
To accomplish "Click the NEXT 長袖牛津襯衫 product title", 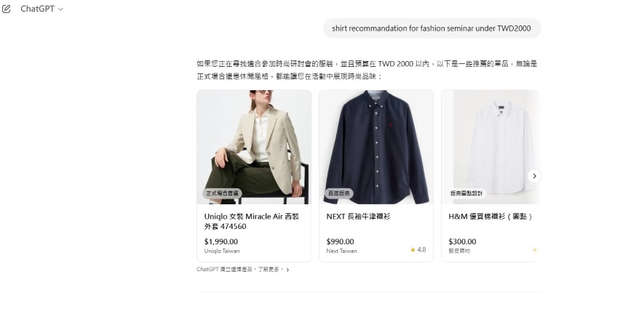I will pyautogui.click(x=358, y=216).
